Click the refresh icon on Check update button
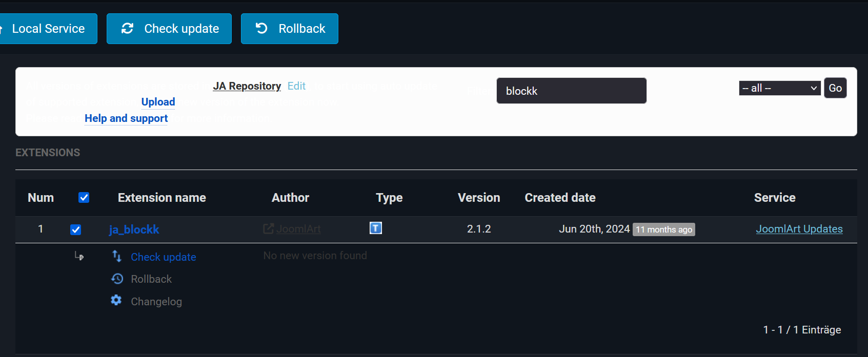Screen dimensions: 868x357 point(127,29)
